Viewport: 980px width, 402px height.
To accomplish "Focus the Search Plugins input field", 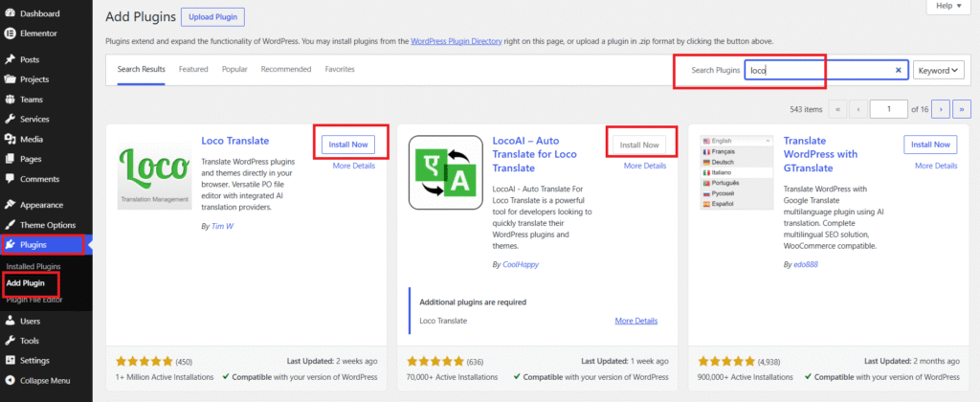I will tap(826, 70).
